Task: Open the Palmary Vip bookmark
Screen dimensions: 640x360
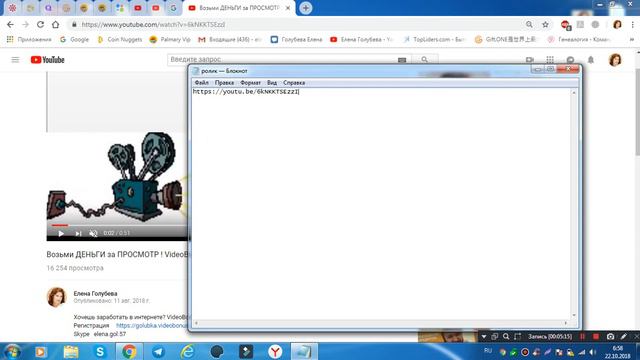Action: click(x=170, y=39)
